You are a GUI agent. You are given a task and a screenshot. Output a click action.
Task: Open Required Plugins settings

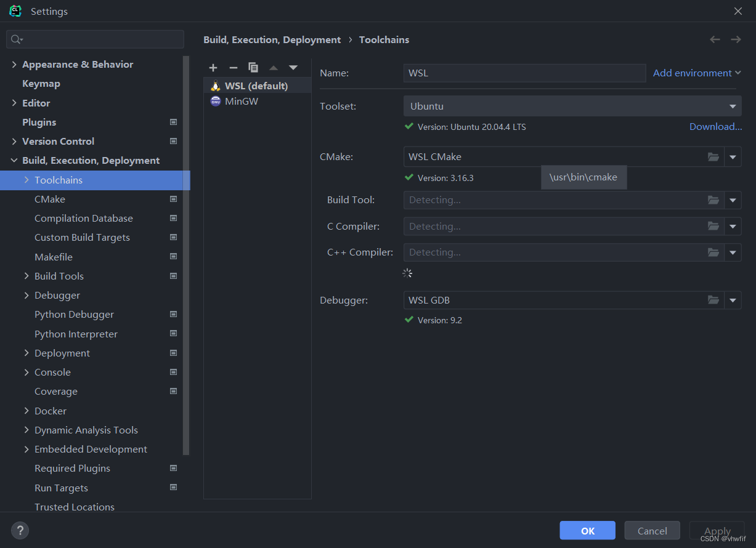73,469
